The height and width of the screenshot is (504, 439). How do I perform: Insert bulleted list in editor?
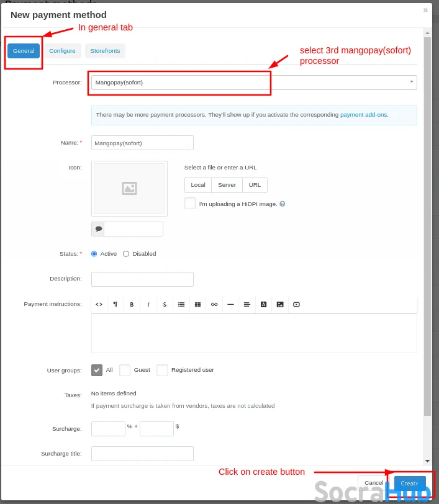[x=181, y=304]
